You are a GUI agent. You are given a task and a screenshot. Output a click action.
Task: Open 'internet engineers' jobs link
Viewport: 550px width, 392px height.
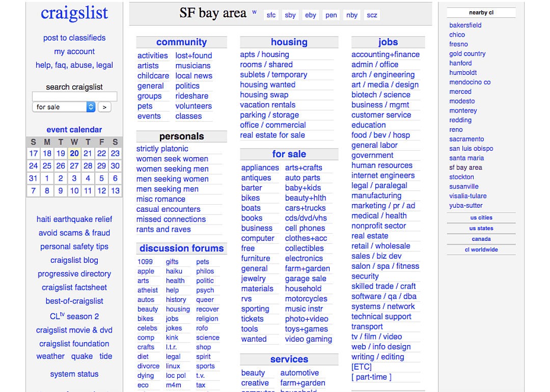coord(383,175)
